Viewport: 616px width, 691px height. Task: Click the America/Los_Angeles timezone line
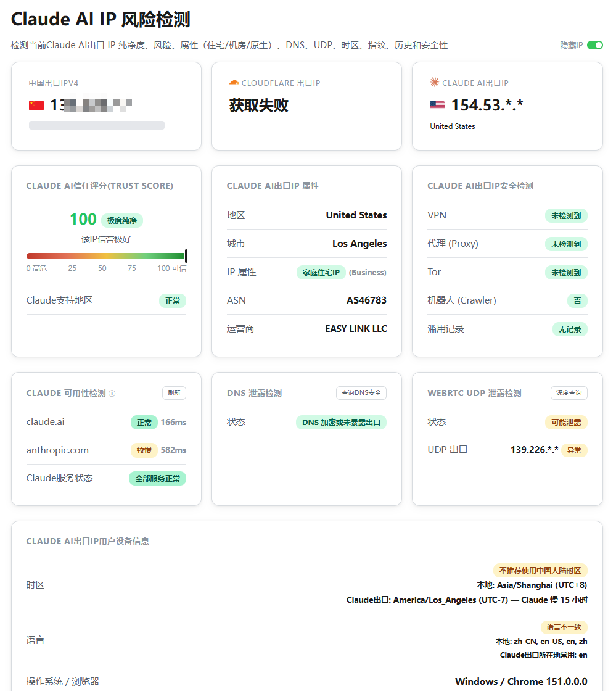[x=467, y=600]
